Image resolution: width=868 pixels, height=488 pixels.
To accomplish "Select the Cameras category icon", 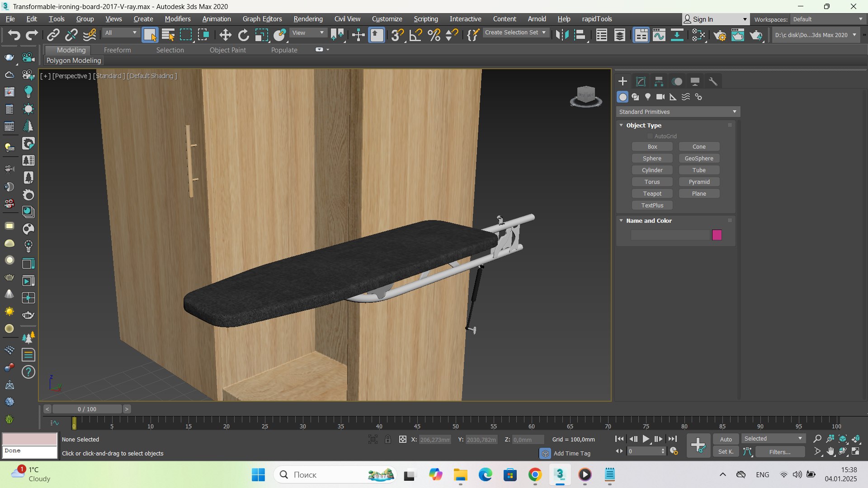I will pyautogui.click(x=660, y=97).
